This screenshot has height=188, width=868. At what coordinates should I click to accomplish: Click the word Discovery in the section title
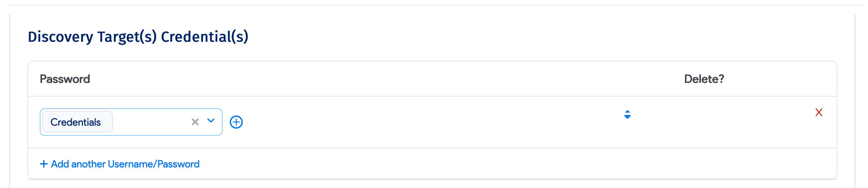[60, 37]
